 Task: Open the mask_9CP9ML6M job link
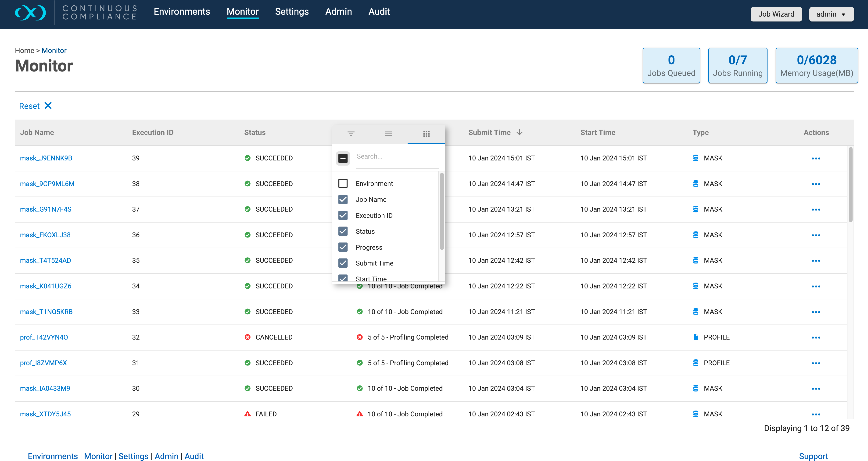tap(47, 184)
